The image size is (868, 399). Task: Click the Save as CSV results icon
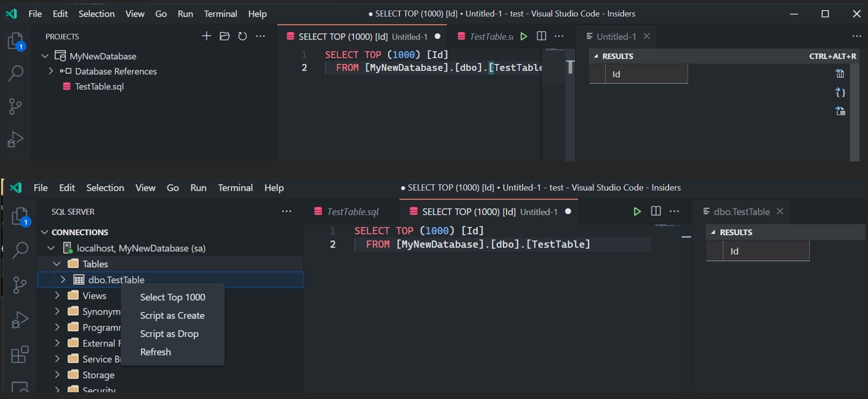[x=840, y=74]
